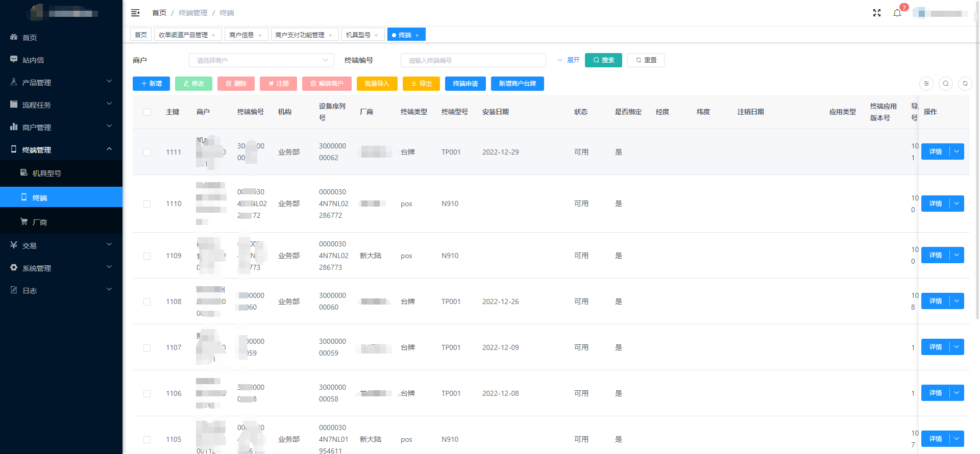The height and width of the screenshot is (454, 980).
Task: Open 详情 for row 1109
Action: tap(935, 255)
